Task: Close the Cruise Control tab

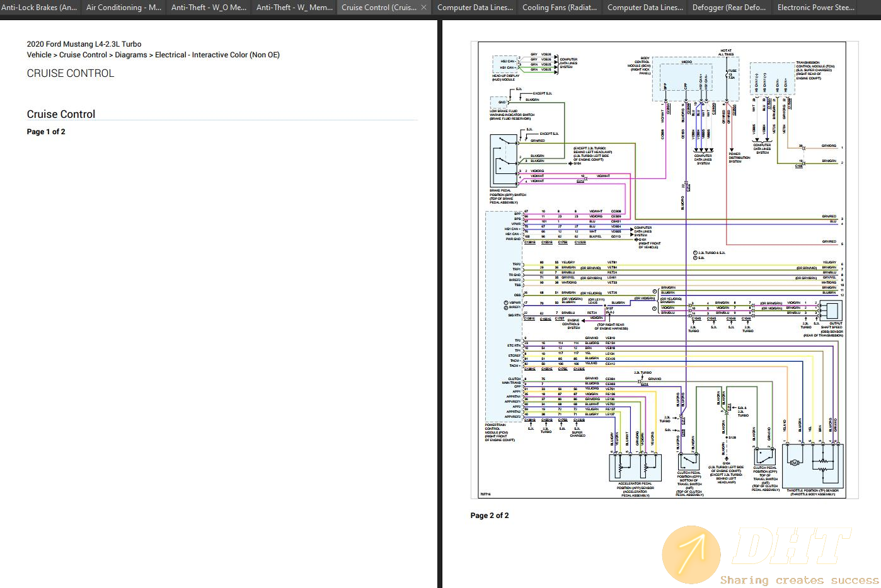Action: pos(424,8)
